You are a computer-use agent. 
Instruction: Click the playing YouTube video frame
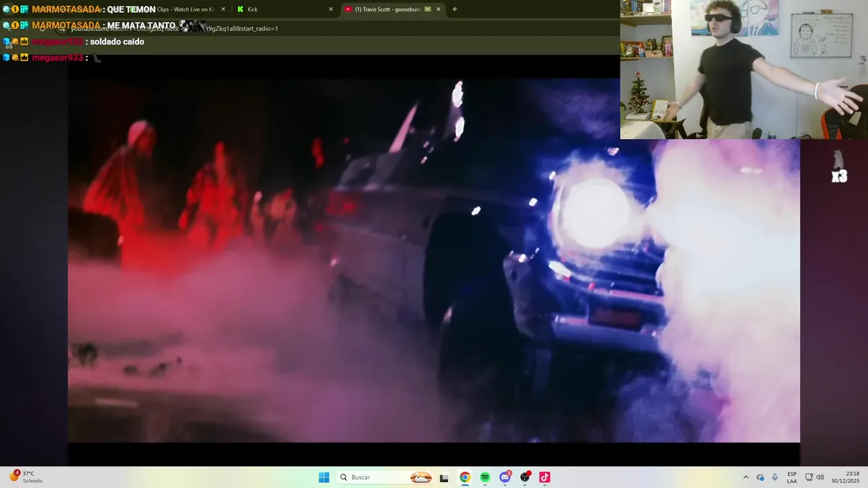tap(434, 261)
